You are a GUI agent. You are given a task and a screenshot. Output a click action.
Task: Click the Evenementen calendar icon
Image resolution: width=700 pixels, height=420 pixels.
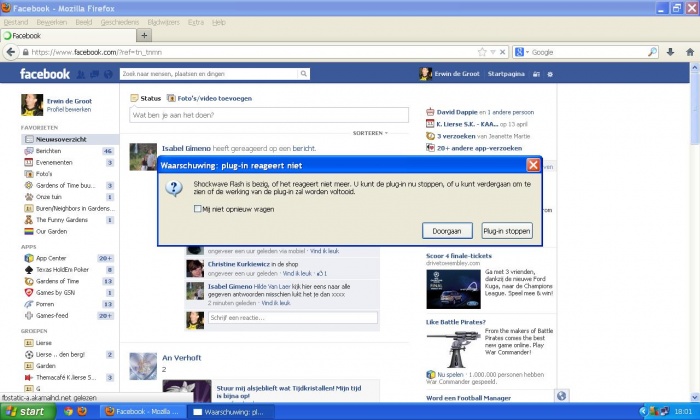pos(28,162)
